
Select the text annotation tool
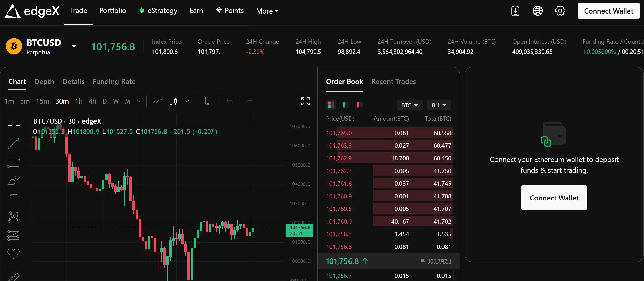[14, 198]
